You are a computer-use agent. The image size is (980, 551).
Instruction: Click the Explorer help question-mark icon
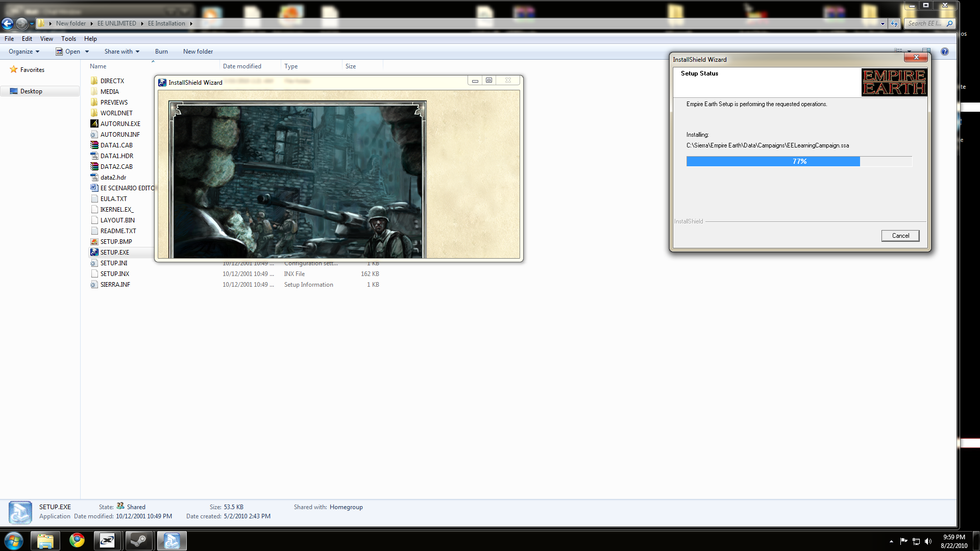(x=945, y=52)
